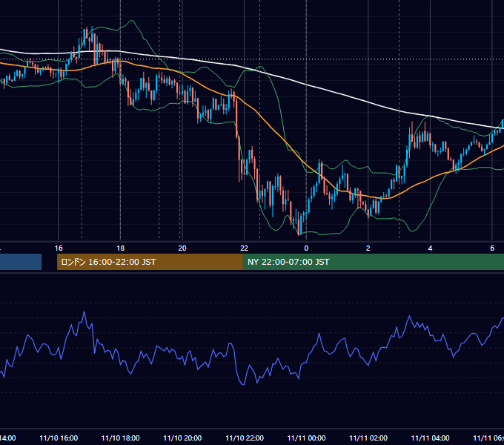Click the '11/10 22:00' date label

245,438
